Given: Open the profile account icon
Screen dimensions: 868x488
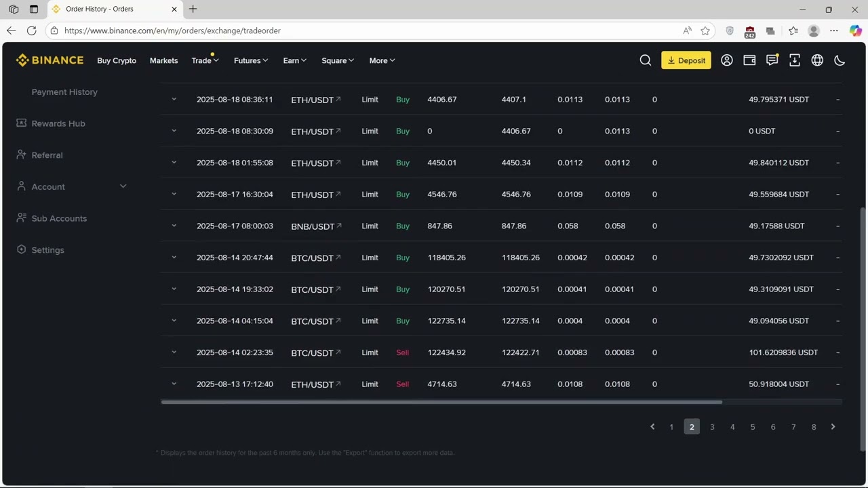Looking at the screenshot, I should [x=727, y=60].
